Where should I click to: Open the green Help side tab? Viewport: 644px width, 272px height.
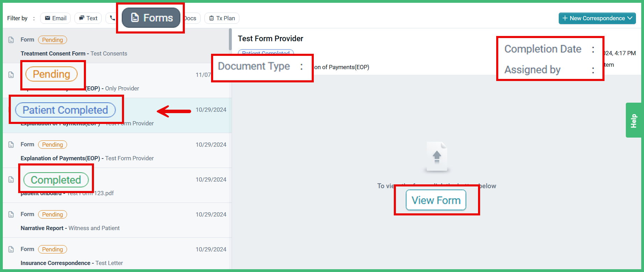(634, 120)
